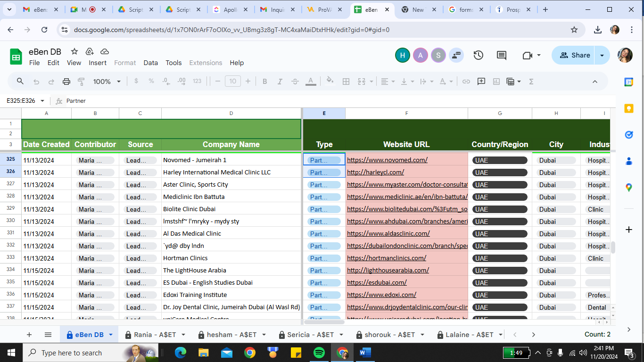Insert a link using toolbar icon
The image size is (644, 362).
466,82
